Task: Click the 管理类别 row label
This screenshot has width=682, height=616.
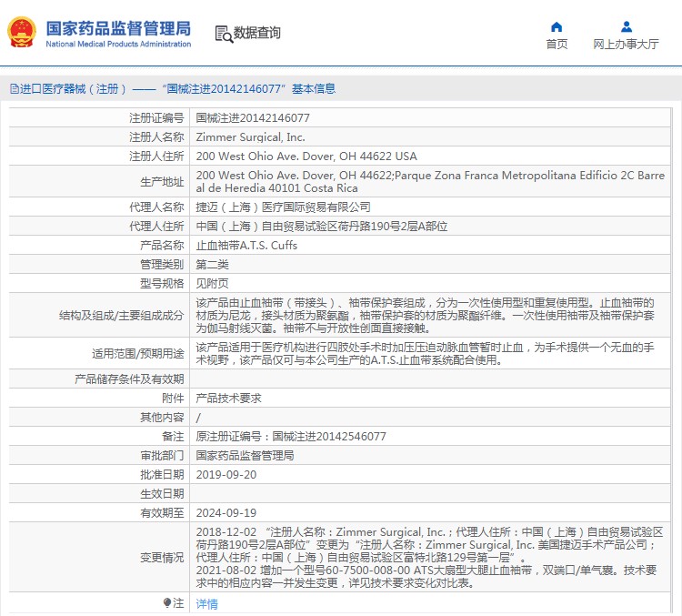Action: click(162, 265)
